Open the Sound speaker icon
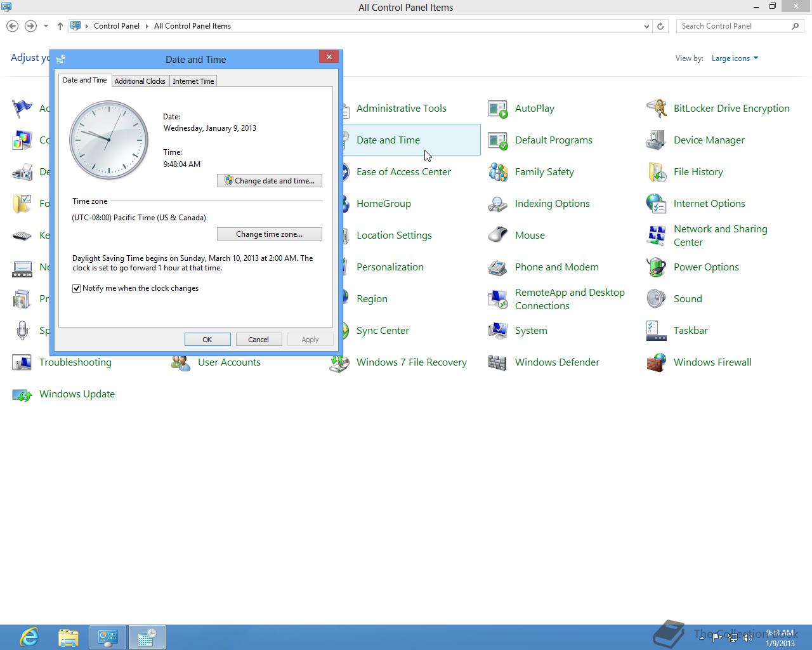The image size is (812, 650). tap(657, 299)
